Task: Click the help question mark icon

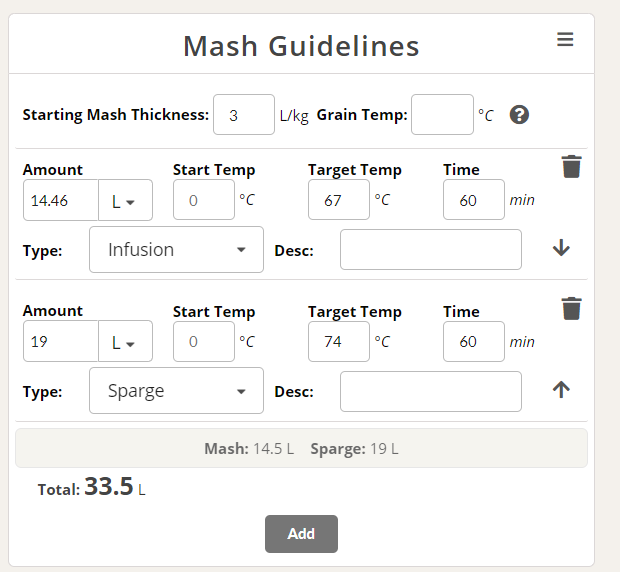Action: click(x=519, y=115)
